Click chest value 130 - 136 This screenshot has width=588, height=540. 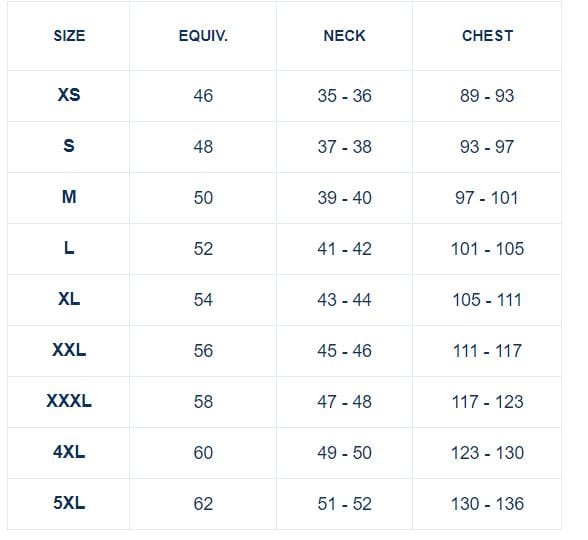click(x=487, y=504)
